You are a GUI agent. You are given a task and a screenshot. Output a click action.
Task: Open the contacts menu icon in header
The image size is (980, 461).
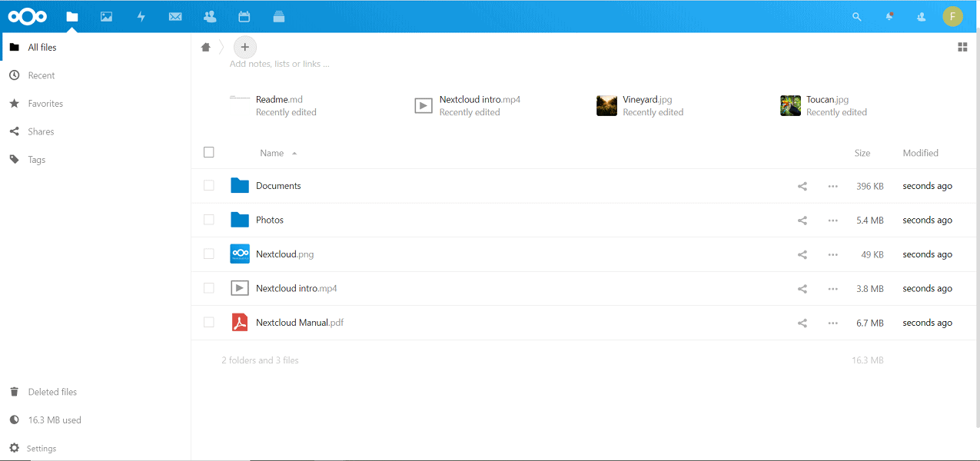(922, 16)
